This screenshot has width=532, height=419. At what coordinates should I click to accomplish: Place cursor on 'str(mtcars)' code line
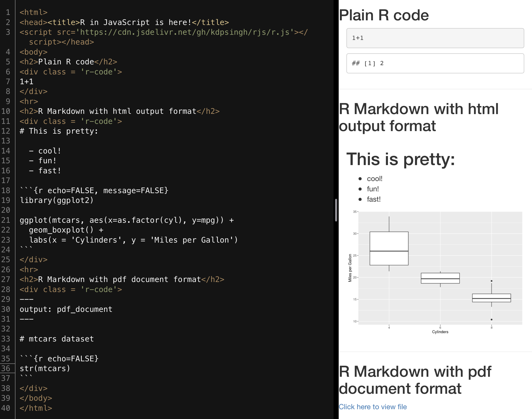click(45, 369)
